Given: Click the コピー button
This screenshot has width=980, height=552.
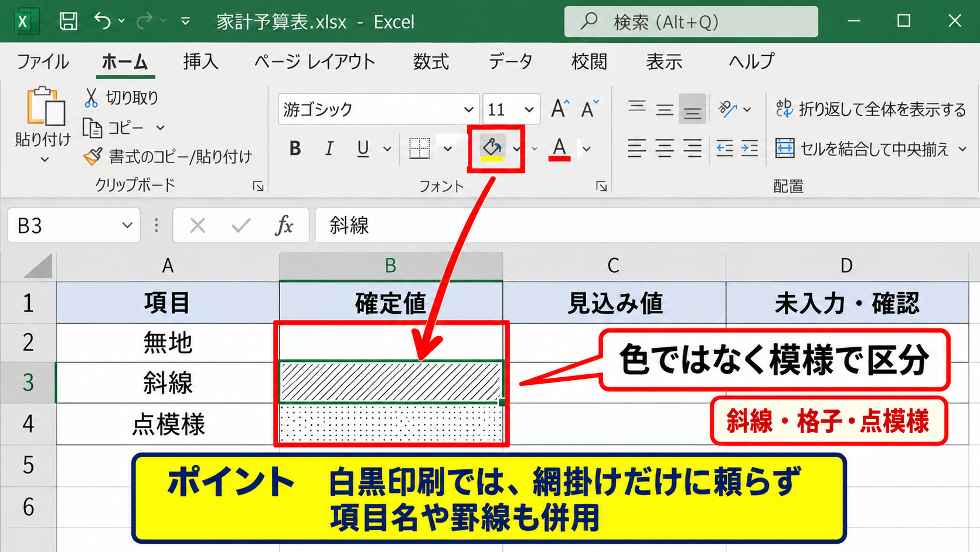Looking at the screenshot, I should tap(114, 127).
